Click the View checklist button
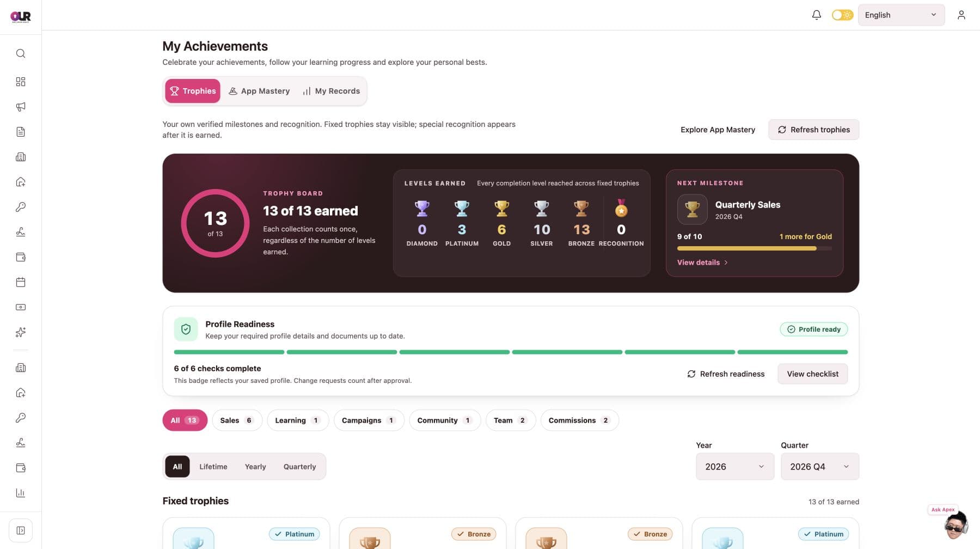The width and height of the screenshot is (980, 549). tap(812, 374)
